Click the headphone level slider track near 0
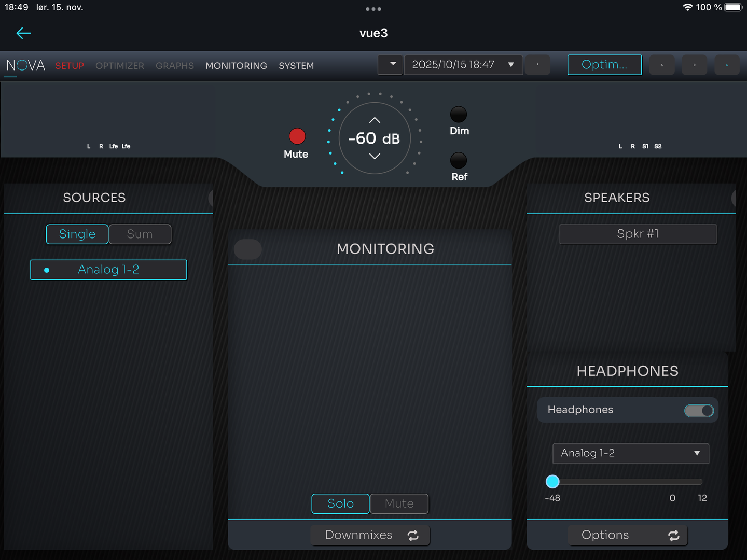747x560 pixels. [672, 482]
